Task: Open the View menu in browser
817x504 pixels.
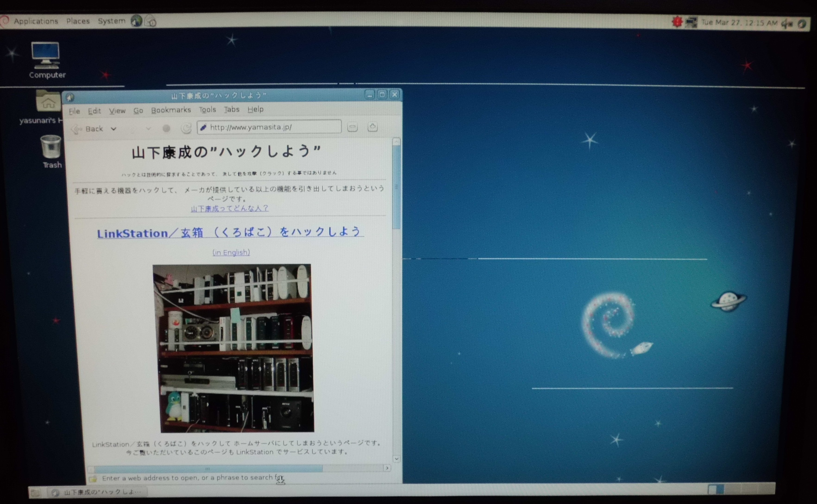Action: pos(117,111)
